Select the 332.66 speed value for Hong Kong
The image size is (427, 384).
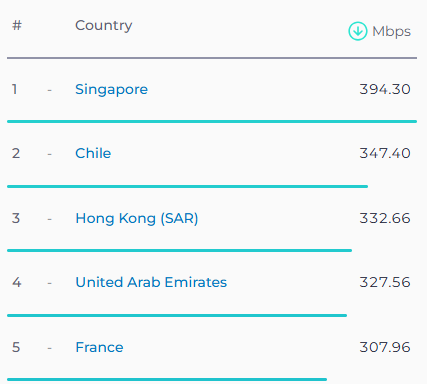(385, 218)
